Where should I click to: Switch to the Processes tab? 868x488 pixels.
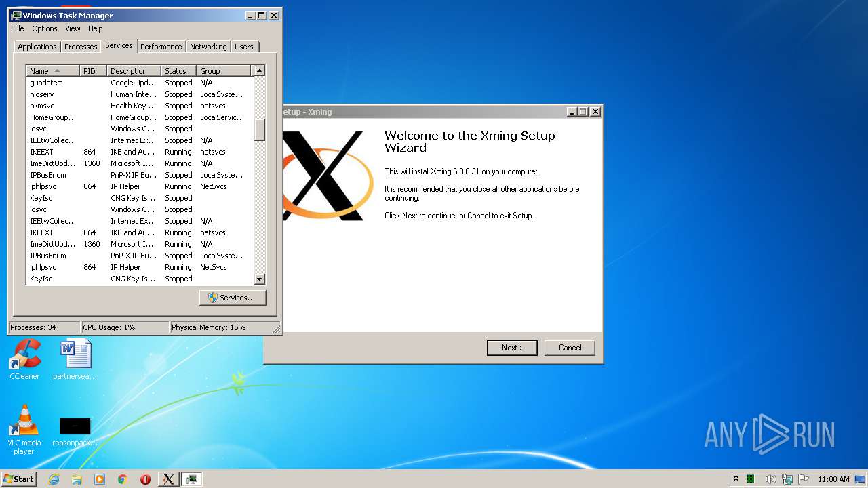[x=81, y=47]
